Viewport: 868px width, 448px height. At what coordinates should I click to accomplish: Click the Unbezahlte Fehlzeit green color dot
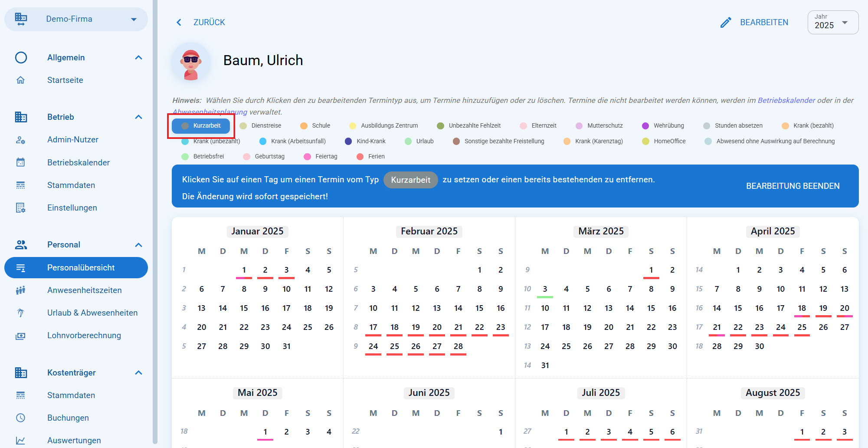440,126
